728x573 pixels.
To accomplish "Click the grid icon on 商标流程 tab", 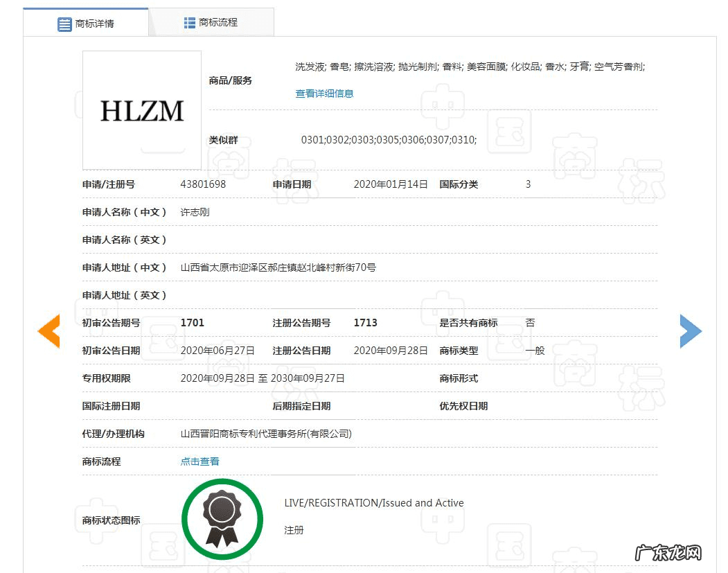I will 188,23.
